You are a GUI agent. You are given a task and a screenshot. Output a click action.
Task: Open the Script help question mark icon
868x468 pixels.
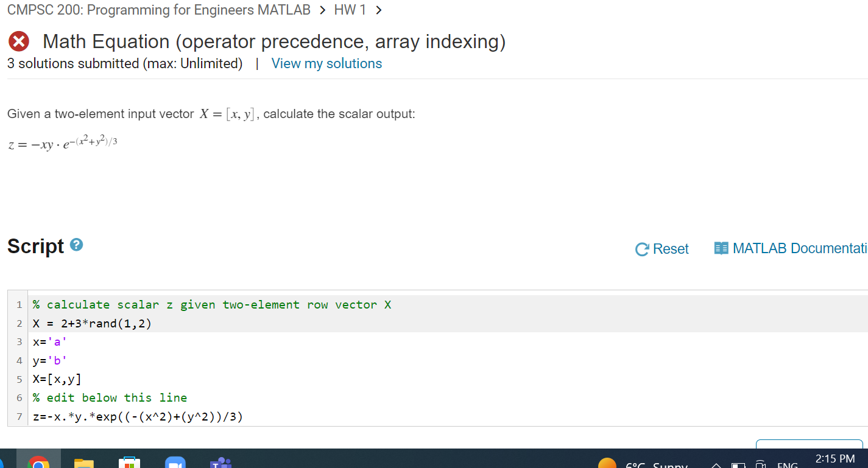click(75, 245)
